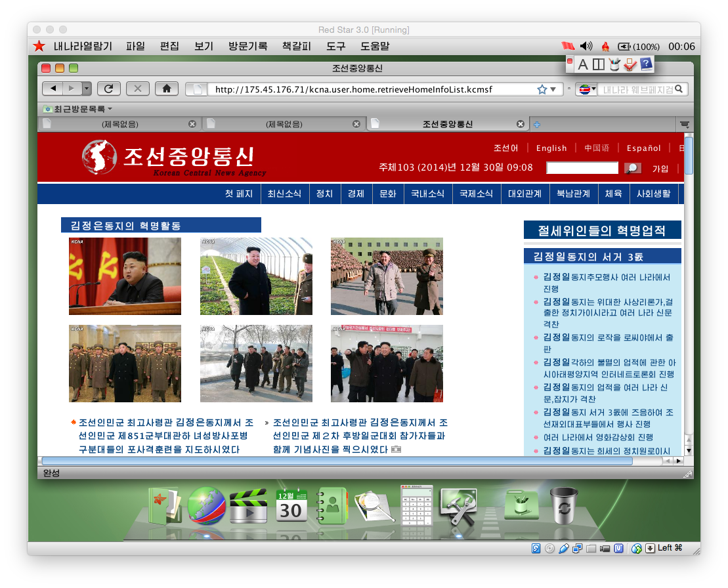Image resolution: width=728 pixels, height=588 pixels.
Task: Switch to the first 제목없음 tab
Action: tap(119, 124)
